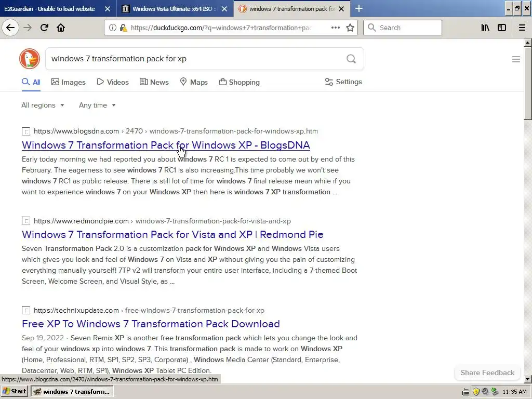Image resolution: width=532 pixels, height=399 pixels.
Task: Select the All search category
Action: 31,82
